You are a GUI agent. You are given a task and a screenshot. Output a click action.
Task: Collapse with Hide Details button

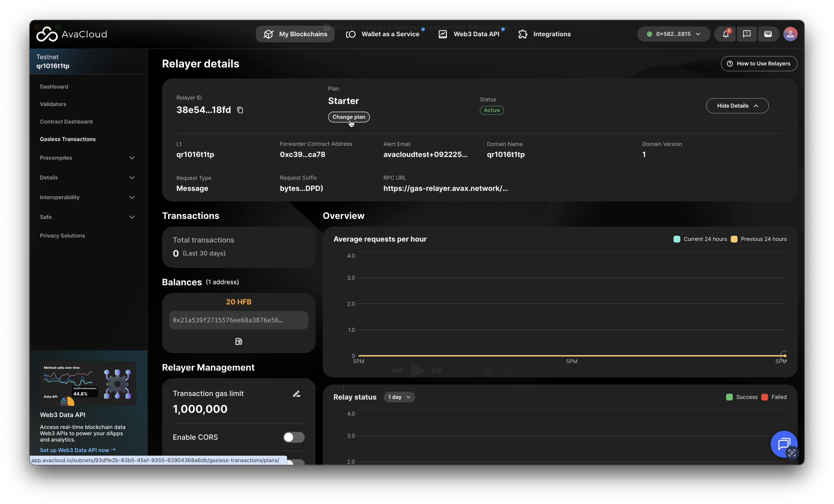[x=737, y=106]
